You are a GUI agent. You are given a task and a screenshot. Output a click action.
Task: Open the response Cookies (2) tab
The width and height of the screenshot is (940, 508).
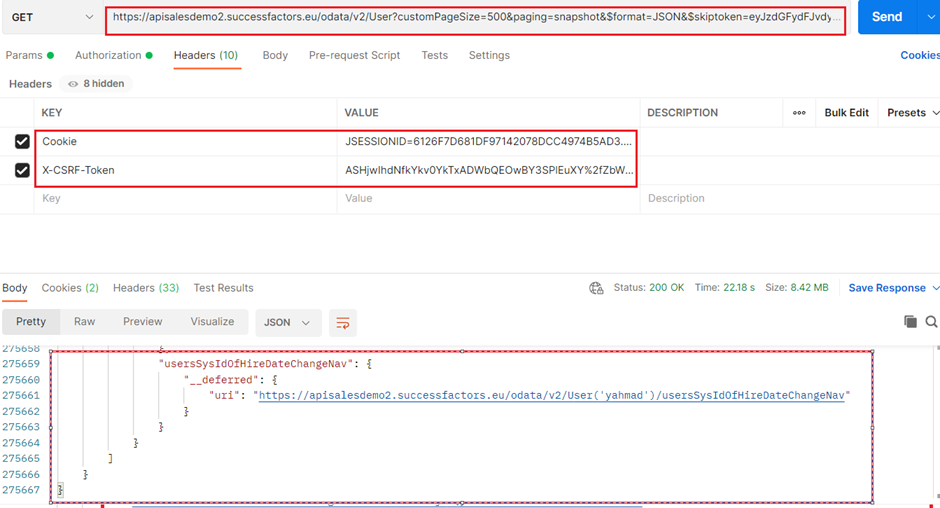(70, 288)
